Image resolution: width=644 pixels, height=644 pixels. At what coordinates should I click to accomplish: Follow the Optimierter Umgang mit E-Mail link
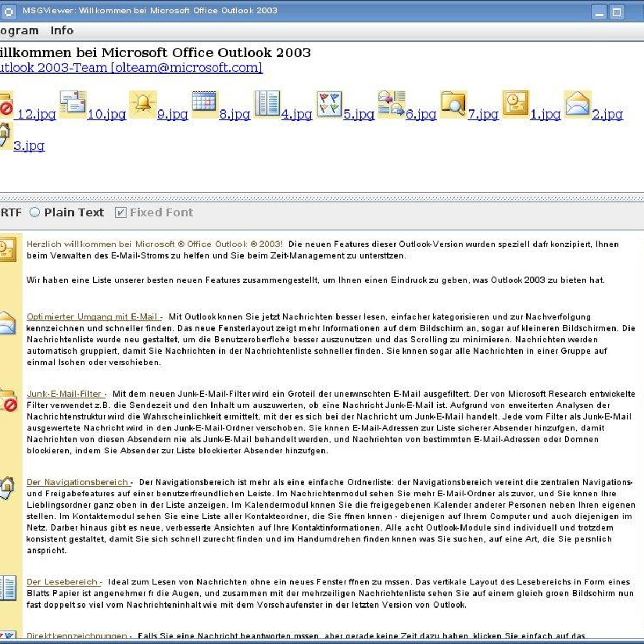coord(94,317)
